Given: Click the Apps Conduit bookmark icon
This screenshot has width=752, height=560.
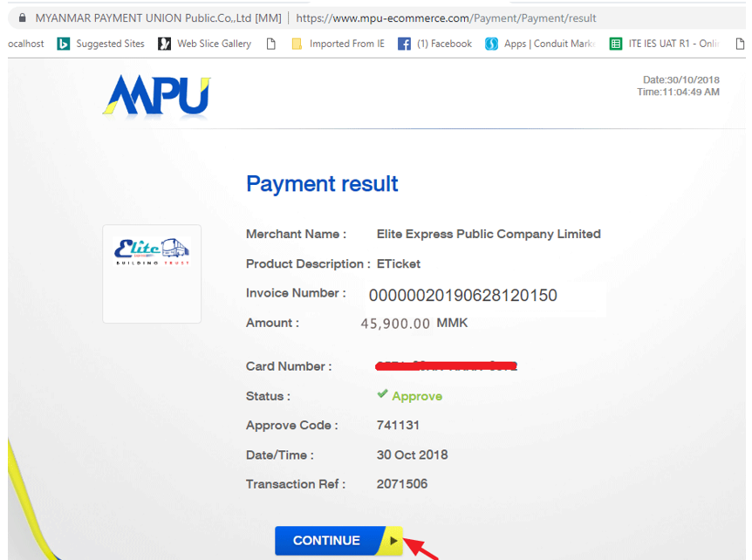Looking at the screenshot, I should (491, 43).
